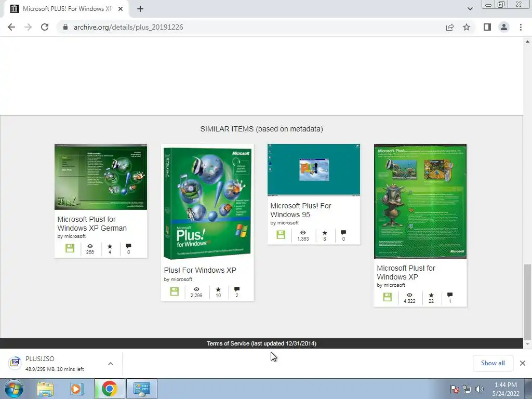Click reviews comment icon on Windows 95 card

pyautogui.click(x=343, y=232)
